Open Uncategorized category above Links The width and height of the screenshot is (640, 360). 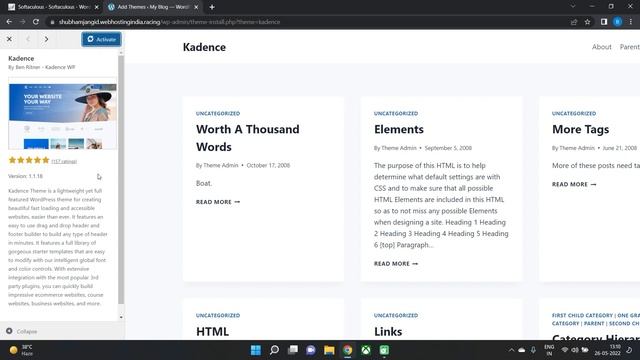pos(396,316)
